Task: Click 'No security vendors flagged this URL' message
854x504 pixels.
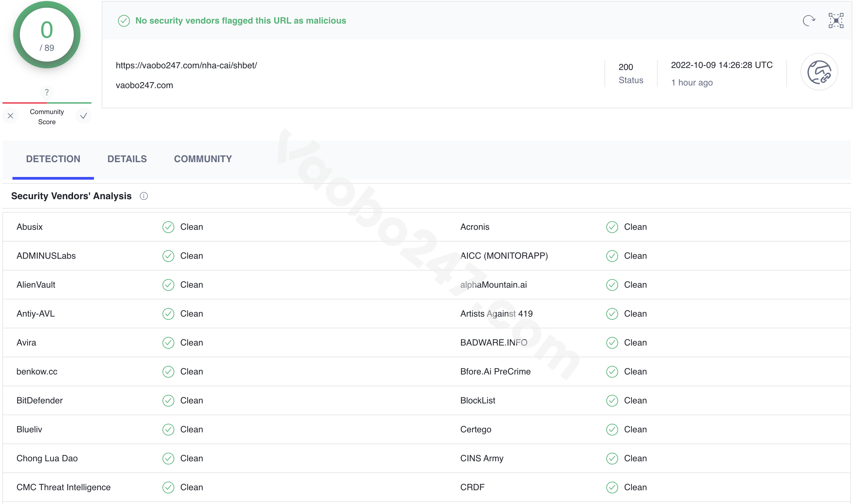Action: point(240,21)
